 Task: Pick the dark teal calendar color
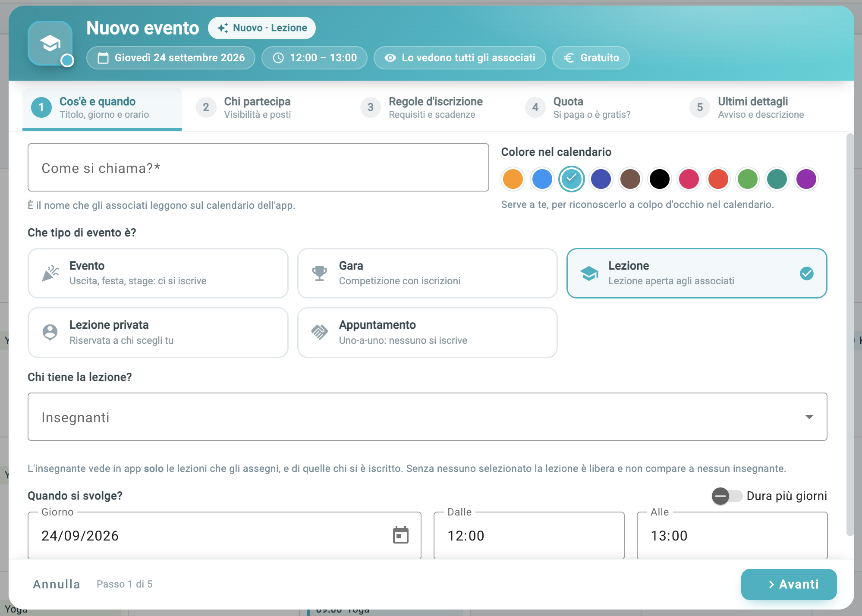(x=777, y=179)
